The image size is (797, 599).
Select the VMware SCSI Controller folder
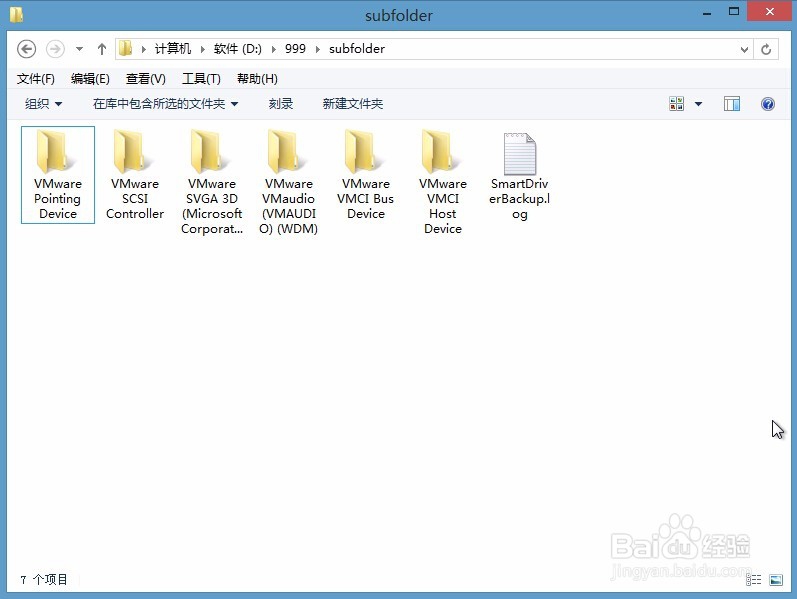tap(135, 174)
